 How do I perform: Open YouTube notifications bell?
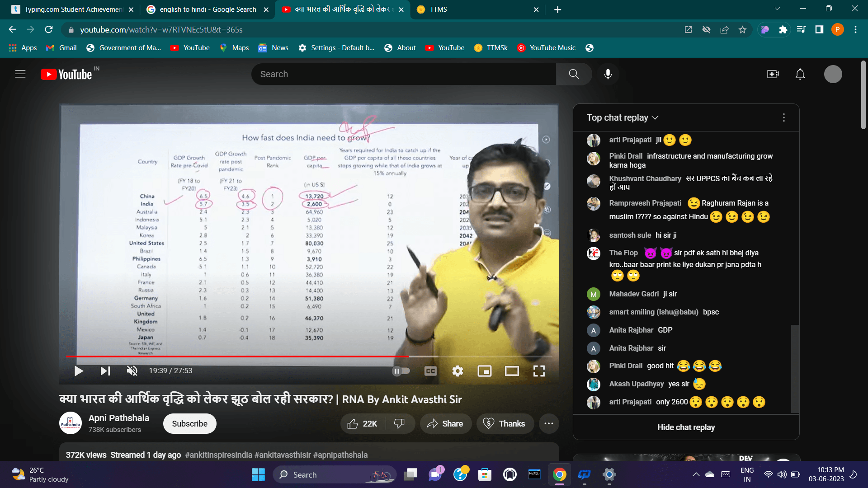tap(800, 74)
